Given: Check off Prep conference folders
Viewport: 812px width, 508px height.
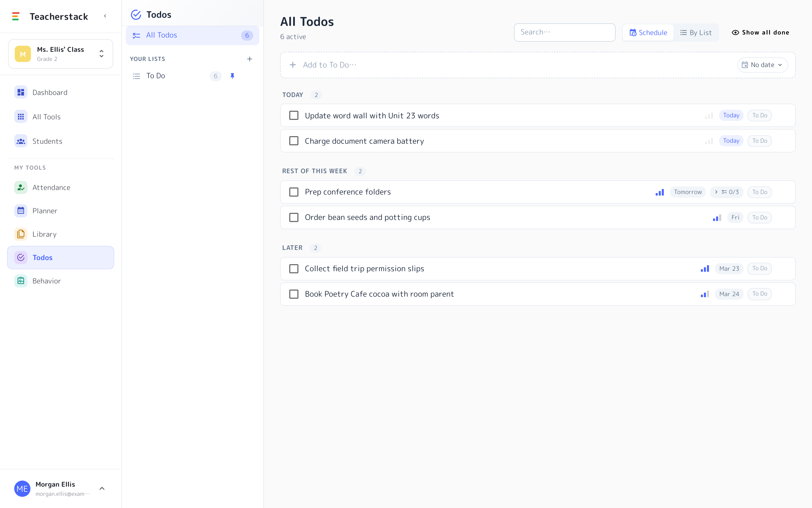Looking at the screenshot, I should pos(294,192).
